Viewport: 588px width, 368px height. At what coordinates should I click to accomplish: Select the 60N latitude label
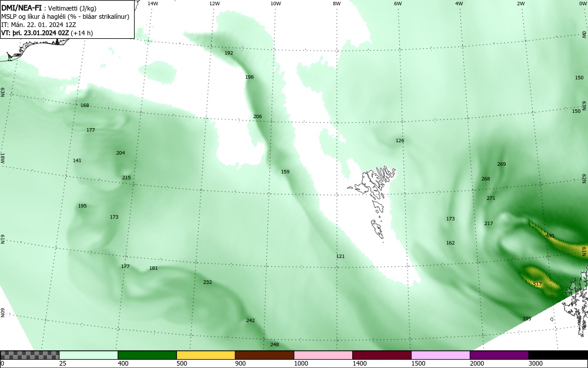pos(2,313)
